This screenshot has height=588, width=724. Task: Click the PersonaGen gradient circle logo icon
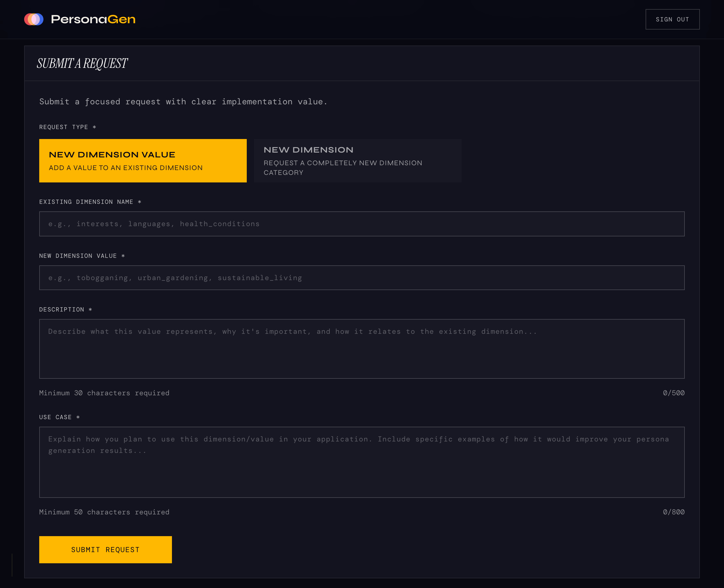[x=33, y=19]
